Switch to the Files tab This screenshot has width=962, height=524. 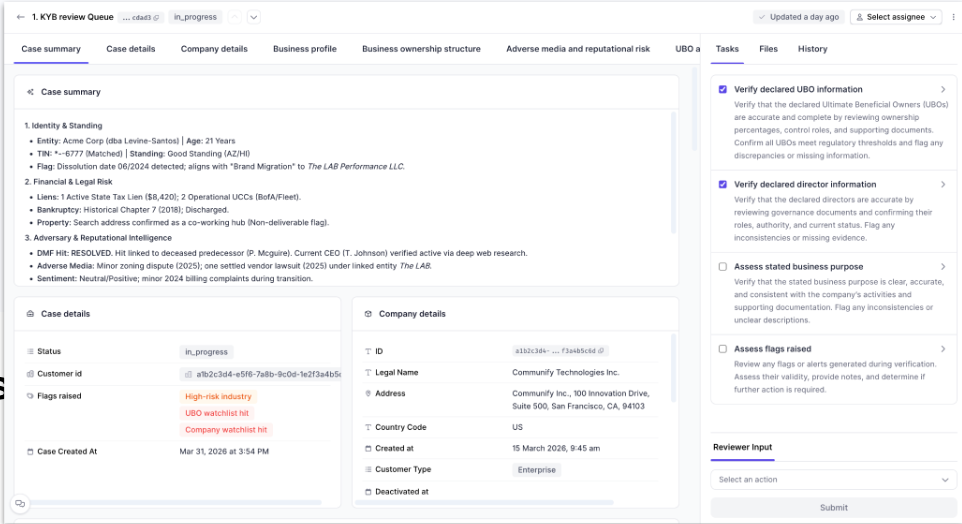click(768, 49)
